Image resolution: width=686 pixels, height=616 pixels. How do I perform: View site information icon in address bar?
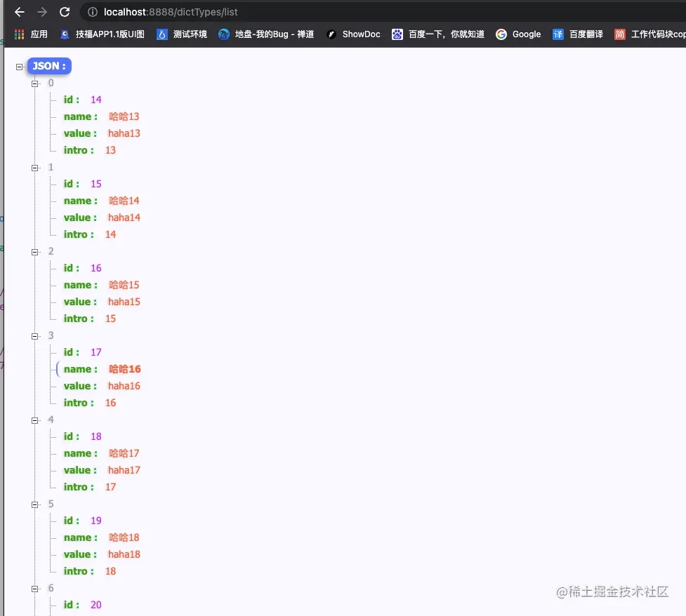coord(92,12)
